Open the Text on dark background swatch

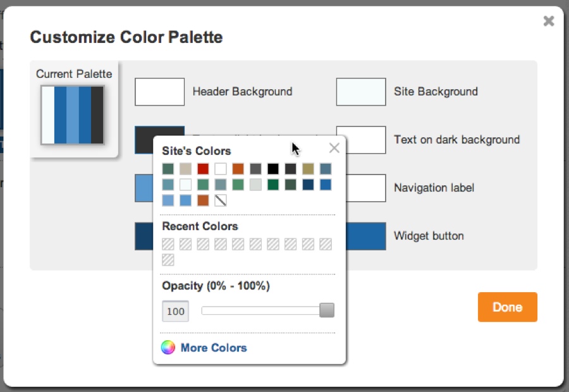point(365,140)
